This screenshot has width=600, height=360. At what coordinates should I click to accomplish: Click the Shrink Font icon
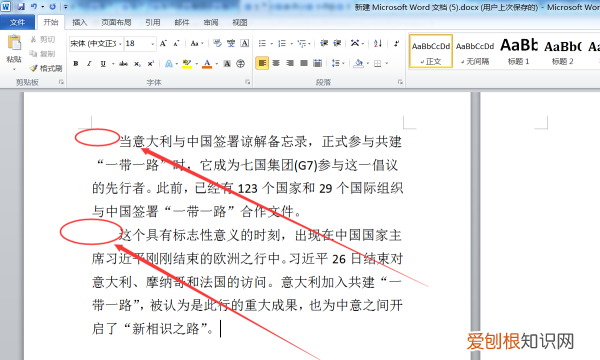pyautogui.click(x=176, y=43)
